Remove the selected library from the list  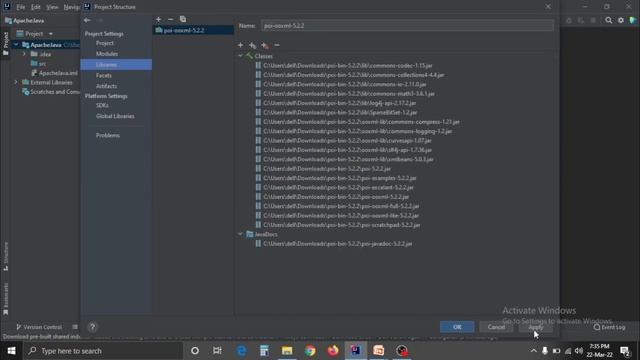(x=171, y=19)
